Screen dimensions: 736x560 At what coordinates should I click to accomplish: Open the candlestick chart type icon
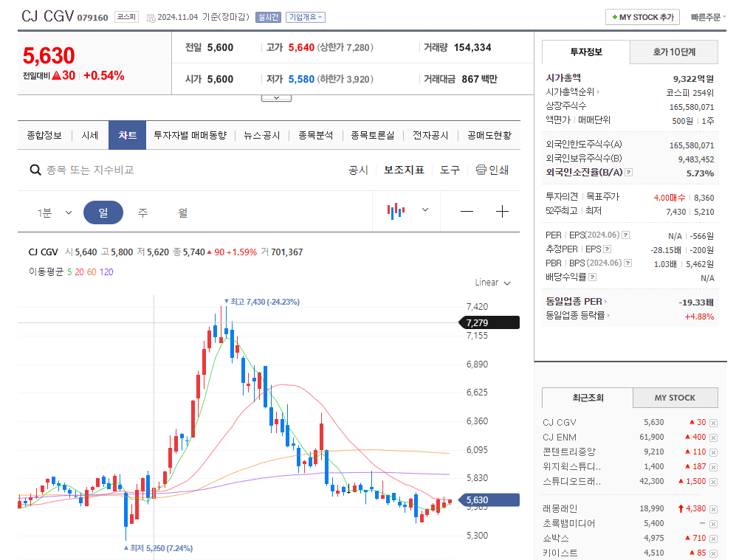396,210
